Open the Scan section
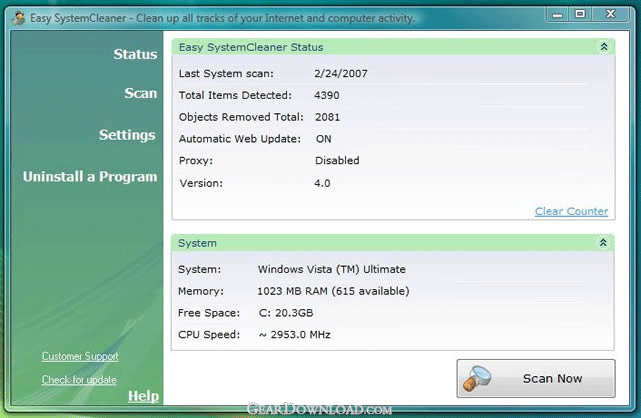641x418 pixels. point(141,93)
